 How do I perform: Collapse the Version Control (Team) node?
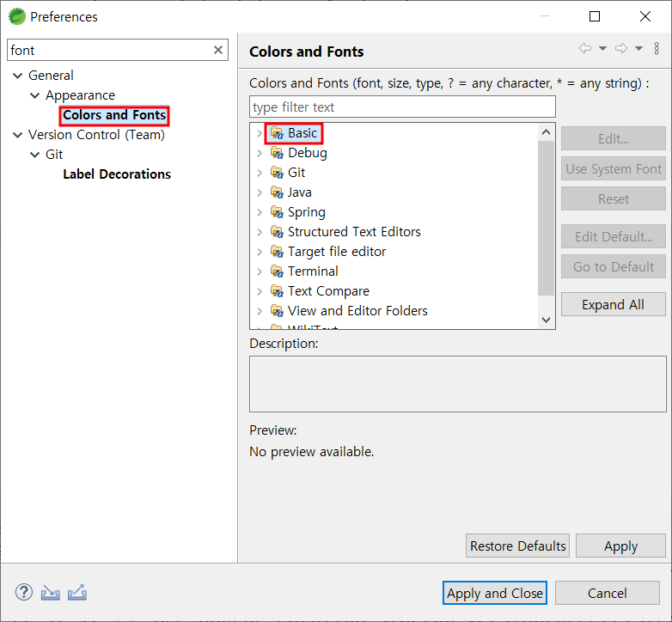pyautogui.click(x=17, y=135)
